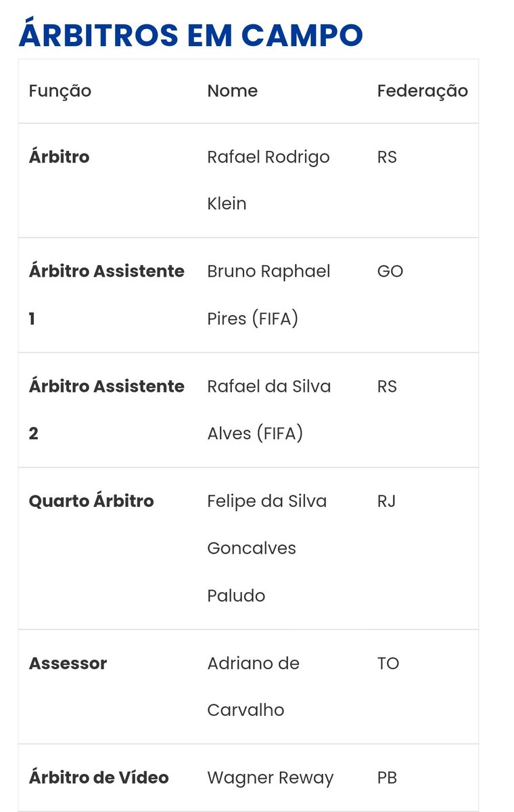Click the name Felipe da Silva Goncalves Paludo

coord(266,548)
